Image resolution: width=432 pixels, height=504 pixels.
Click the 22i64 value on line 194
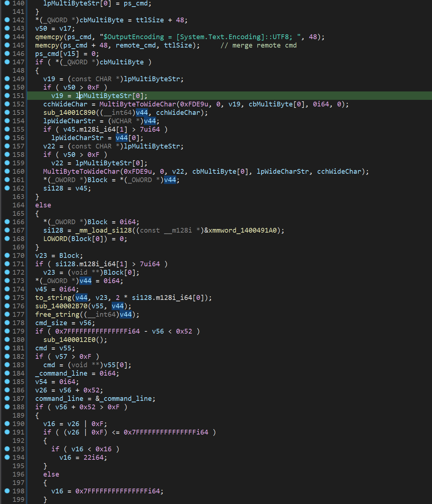tap(93, 458)
